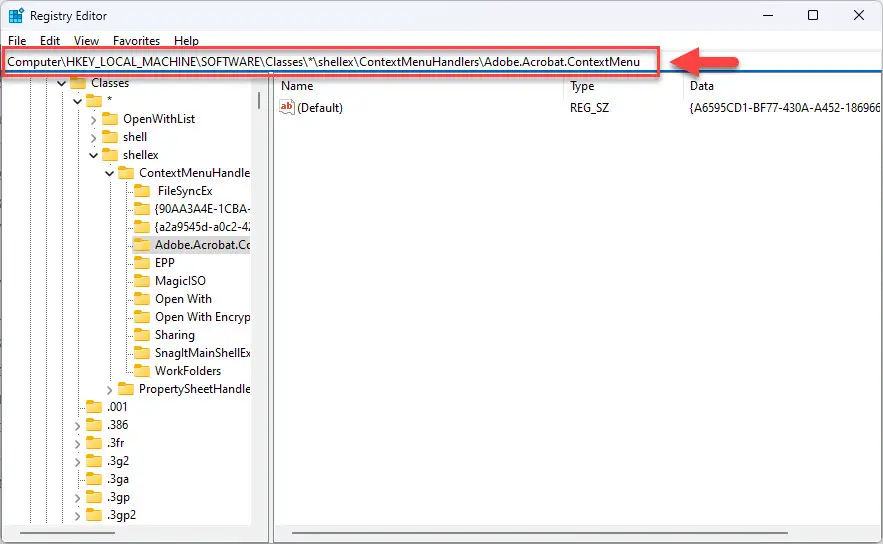Select the WorkFolders key label
Image resolution: width=883 pixels, height=544 pixels.
(x=188, y=371)
